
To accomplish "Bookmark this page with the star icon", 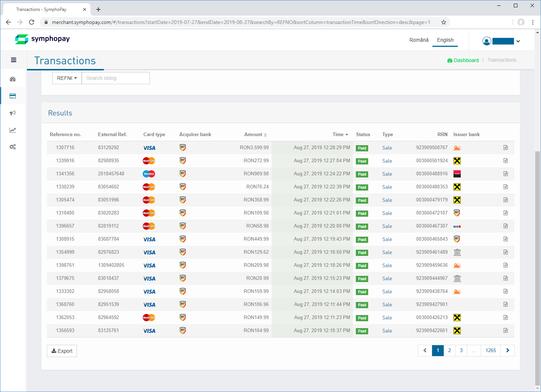I will coord(443,22).
